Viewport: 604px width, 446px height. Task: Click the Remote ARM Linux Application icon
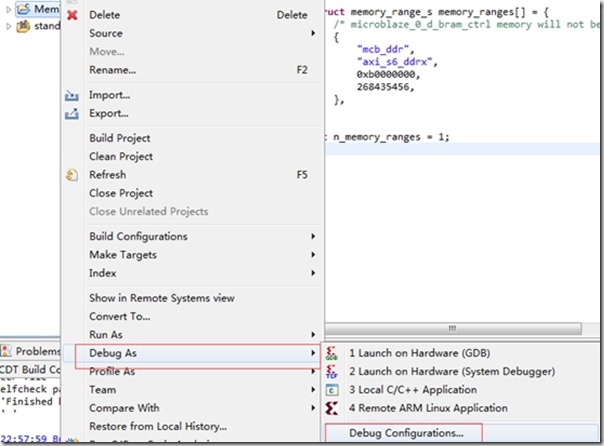point(332,408)
